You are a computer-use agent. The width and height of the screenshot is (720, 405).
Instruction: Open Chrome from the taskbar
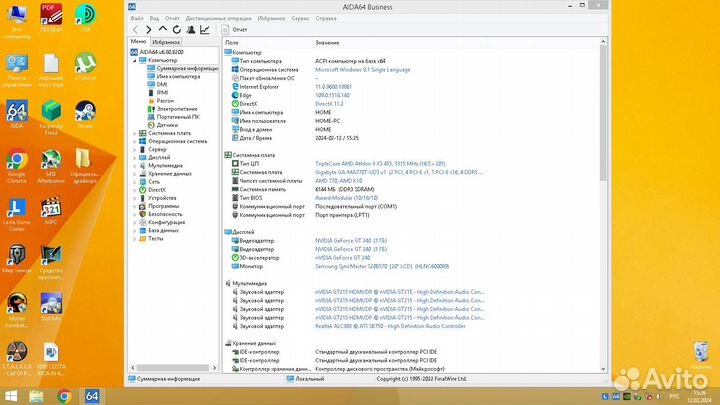64,396
